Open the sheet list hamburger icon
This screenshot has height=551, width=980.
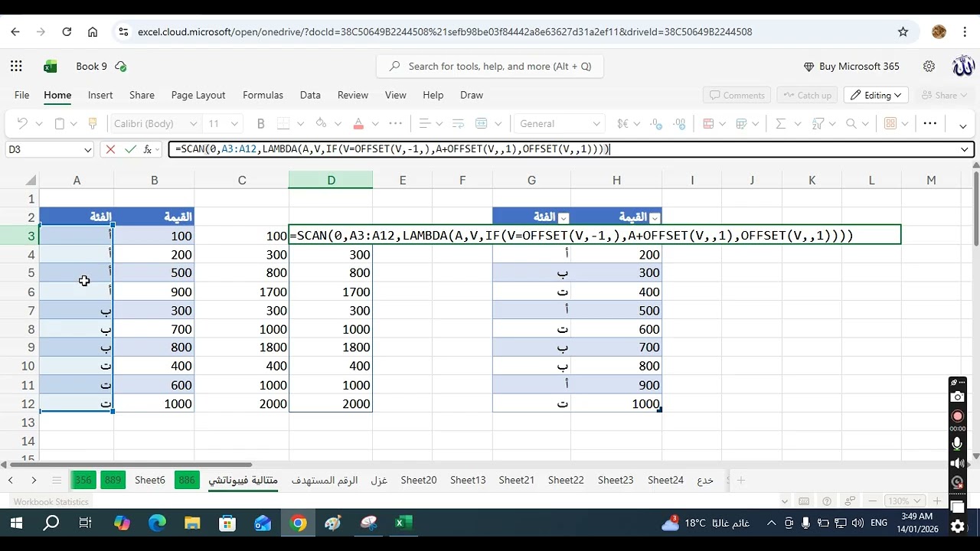click(x=56, y=480)
